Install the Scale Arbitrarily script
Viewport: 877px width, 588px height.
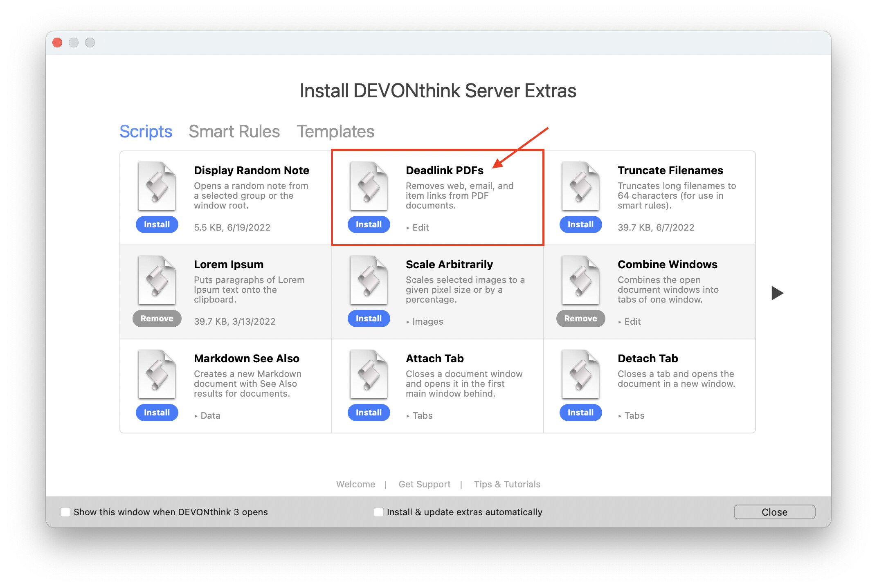(x=369, y=319)
